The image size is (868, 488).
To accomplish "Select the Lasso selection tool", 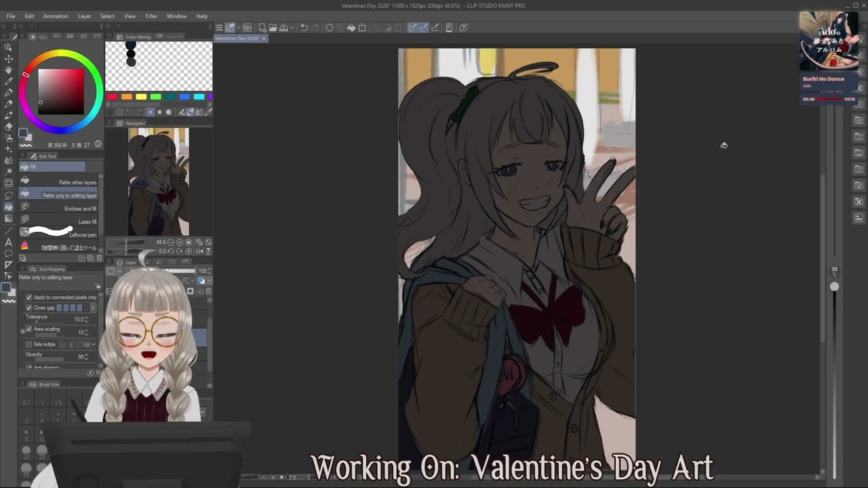I will (x=8, y=195).
